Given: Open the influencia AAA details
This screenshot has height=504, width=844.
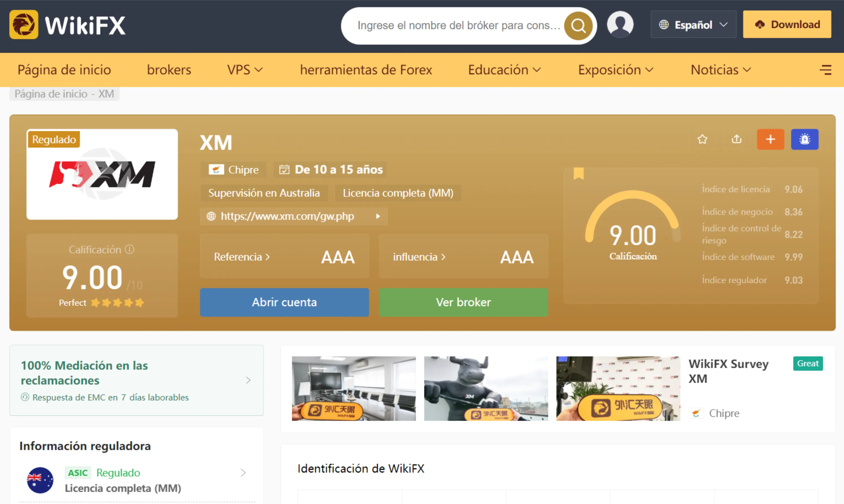Looking at the screenshot, I should pos(463,257).
